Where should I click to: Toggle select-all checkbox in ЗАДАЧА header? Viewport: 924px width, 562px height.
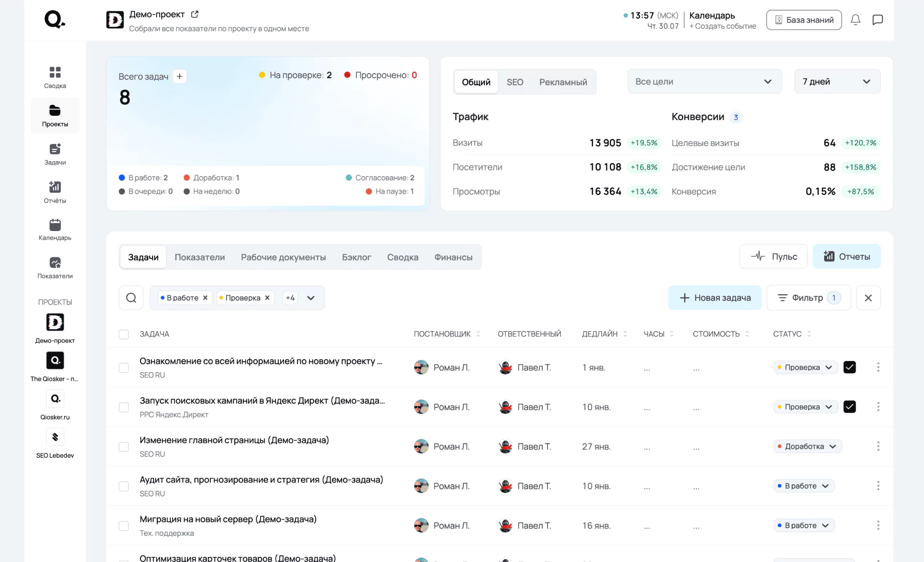(x=124, y=334)
